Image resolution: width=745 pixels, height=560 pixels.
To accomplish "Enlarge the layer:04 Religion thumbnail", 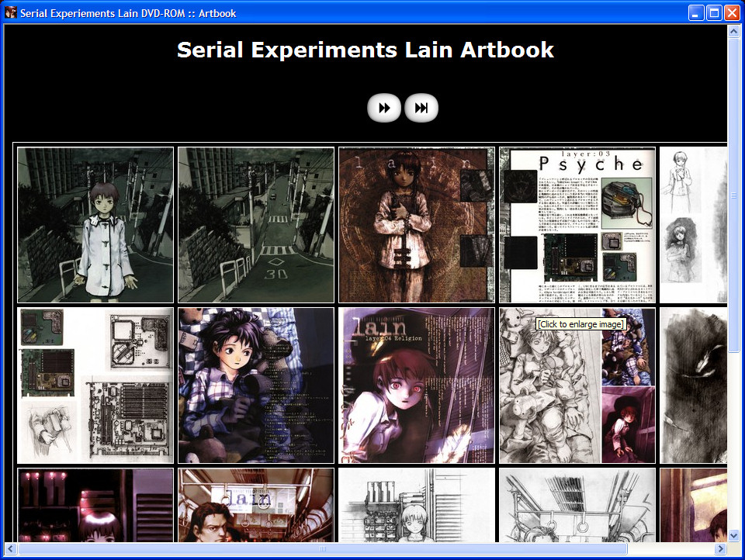I will click(417, 385).
